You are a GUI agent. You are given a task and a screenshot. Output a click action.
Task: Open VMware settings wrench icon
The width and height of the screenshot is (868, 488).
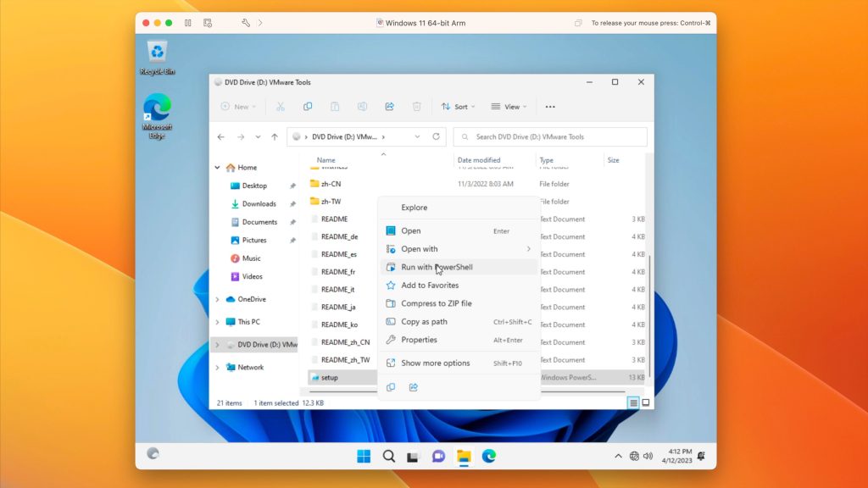pos(246,23)
